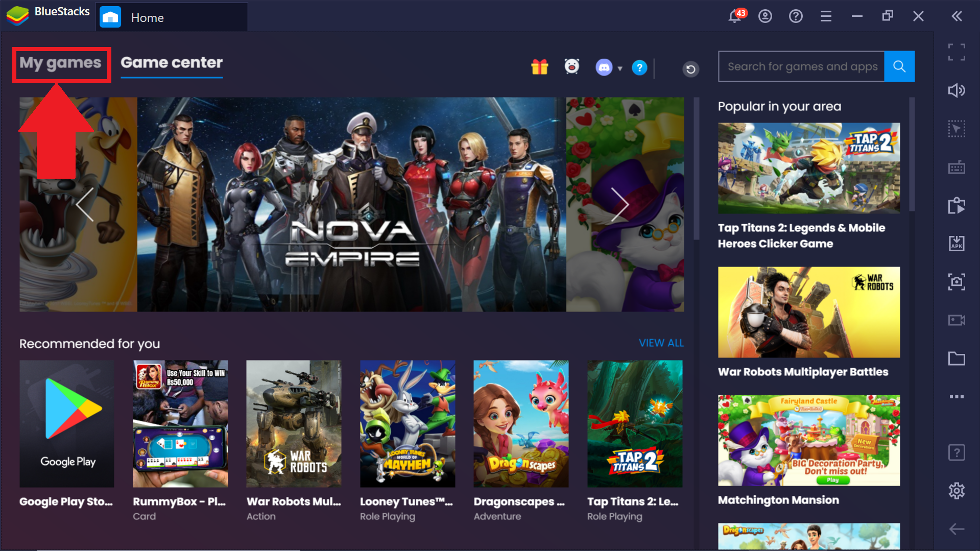Image resolution: width=980 pixels, height=551 pixels.
Task: Expand the Discord dropdown arrow
Action: [620, 68]
